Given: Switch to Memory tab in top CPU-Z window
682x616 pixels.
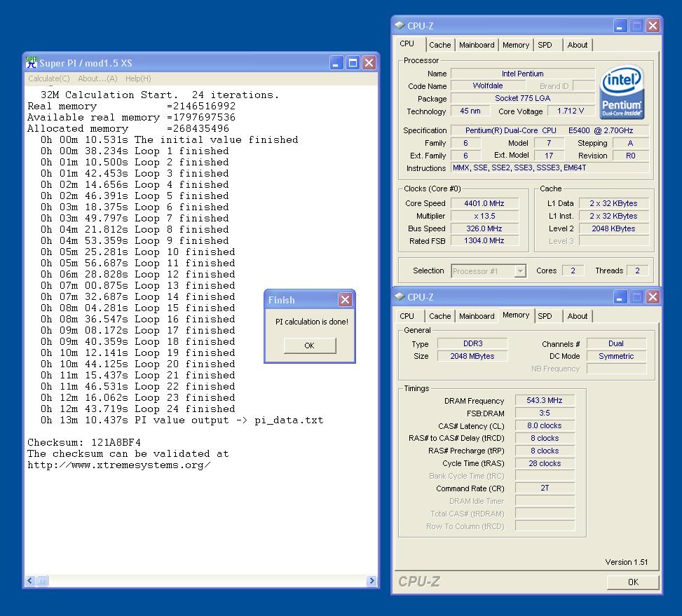Looking at the screenshot, I should pyautogui.click(x=516, y=45).
